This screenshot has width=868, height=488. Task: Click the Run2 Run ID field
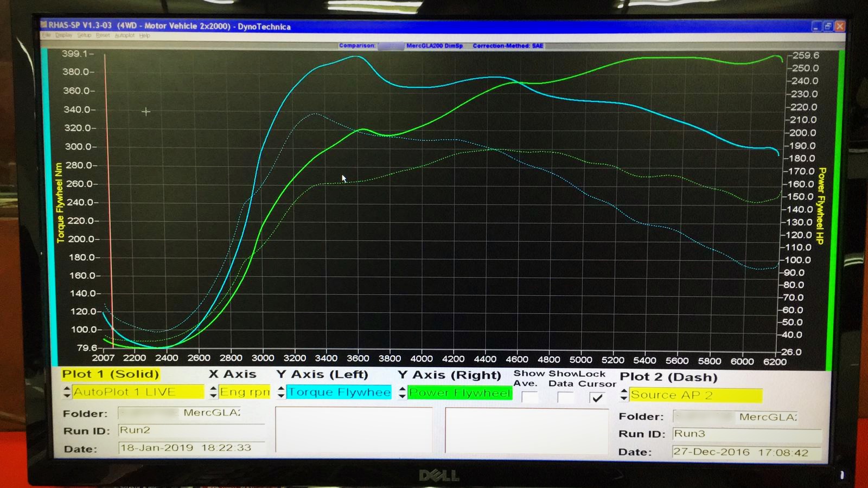(191, 431)
